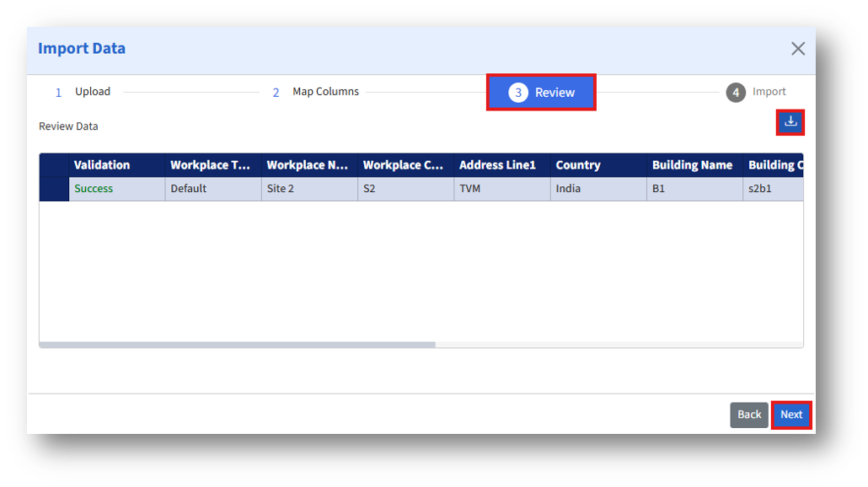
Task: Select the TVM address cell
Action: [502, 189]
